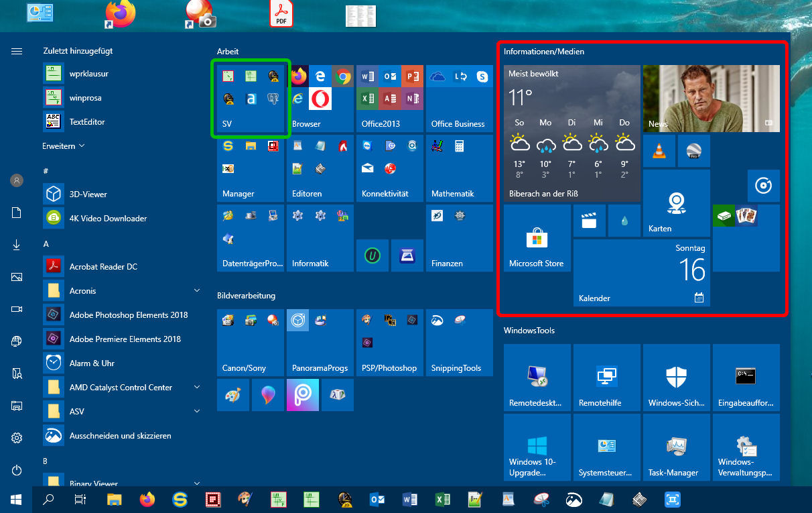Image resolution: width=812 pixels, height=513 pixels.
Task: Open the News tile photo
Action: click(x=711, y=99)
